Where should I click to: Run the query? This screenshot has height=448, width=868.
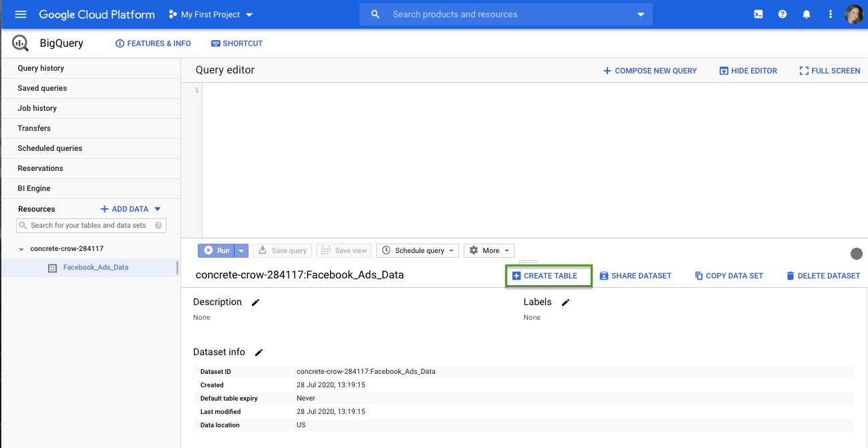(x=216, y=250)
